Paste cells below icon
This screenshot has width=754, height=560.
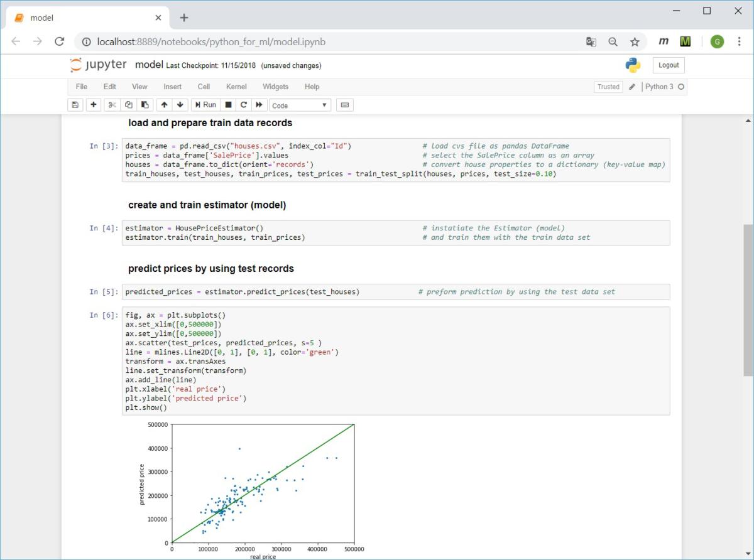[144, 105]
